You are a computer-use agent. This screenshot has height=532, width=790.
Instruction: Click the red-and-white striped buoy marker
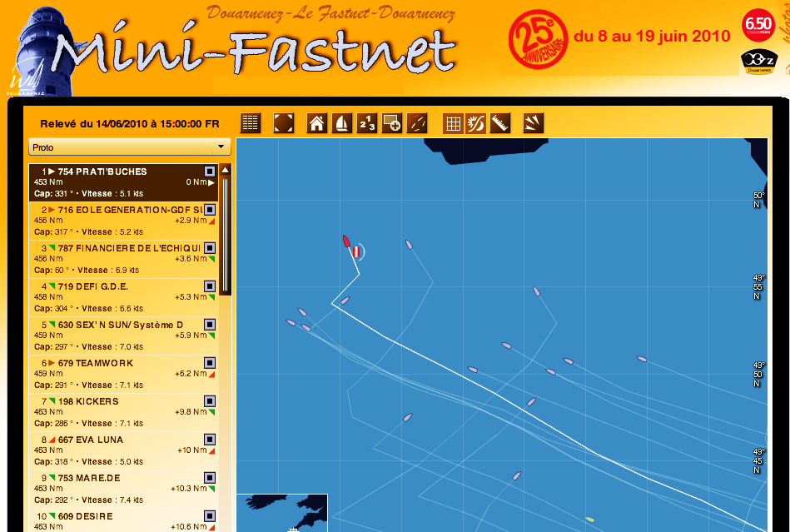coord(356,251)
